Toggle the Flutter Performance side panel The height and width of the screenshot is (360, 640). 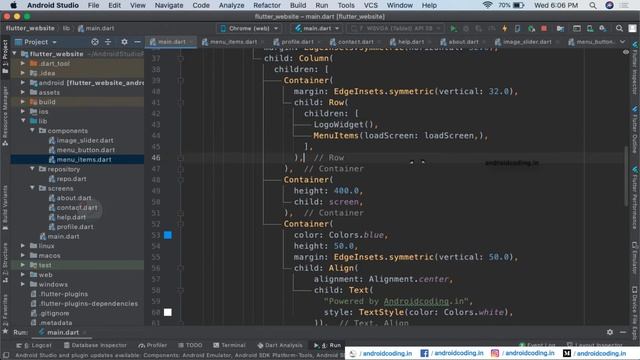635,198
